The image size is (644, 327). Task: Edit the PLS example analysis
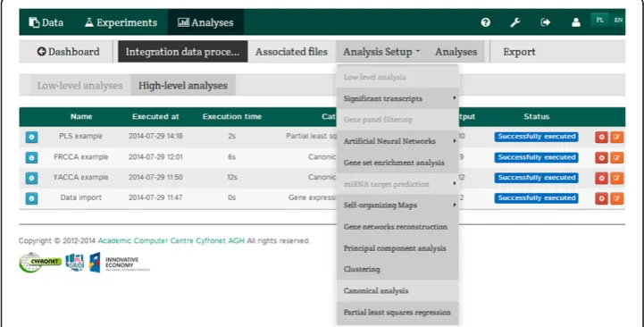tap(616, 137)
